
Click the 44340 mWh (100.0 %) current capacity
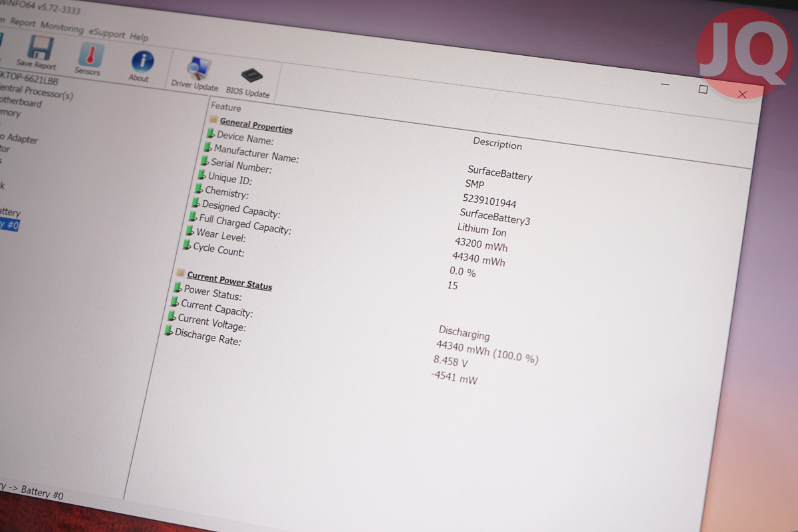(487, 352)
